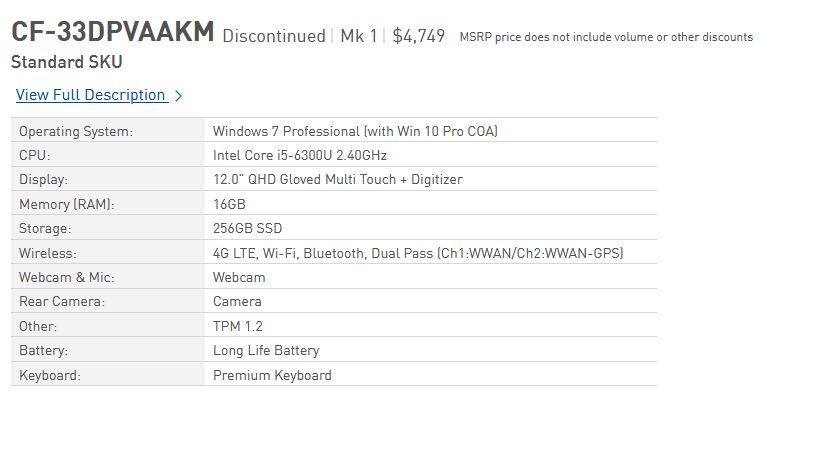This screenshot has width=834, height=452.
Task: Click the Windows 7 Professional value
Action: tap(355, 131)
